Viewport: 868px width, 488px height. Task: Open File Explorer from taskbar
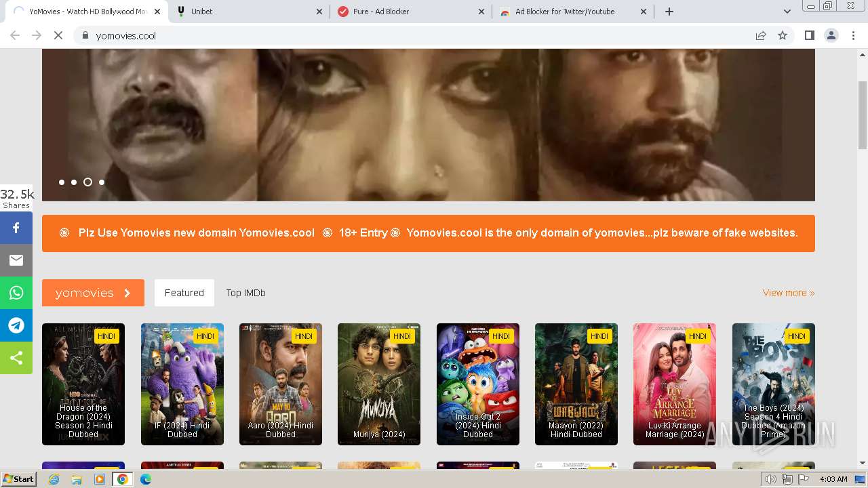(77, 479)
